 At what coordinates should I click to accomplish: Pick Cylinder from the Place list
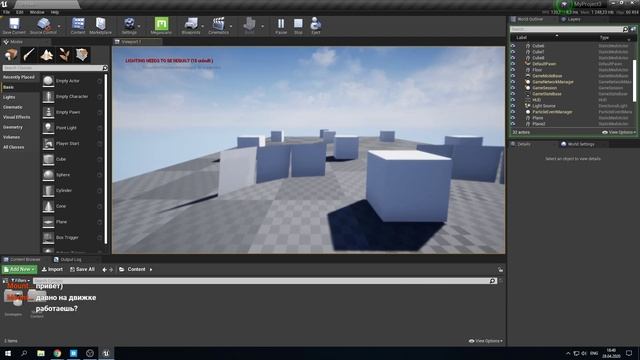[x=72, y=191]
